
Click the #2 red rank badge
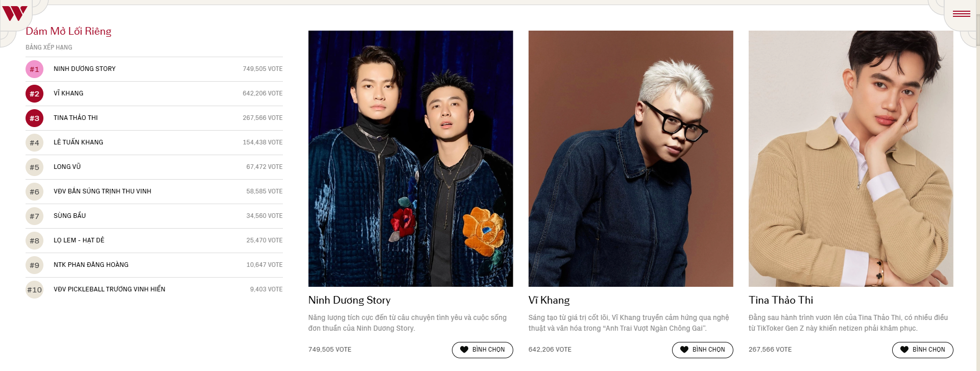click(34, 93)
